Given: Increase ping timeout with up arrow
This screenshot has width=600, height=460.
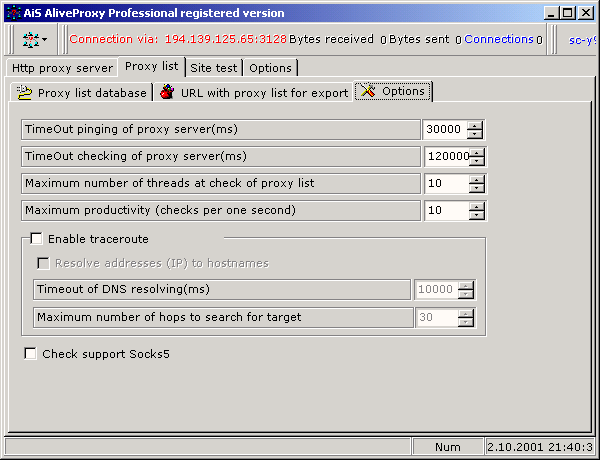Looking at the screenshot, I should [x=475, y=126].
